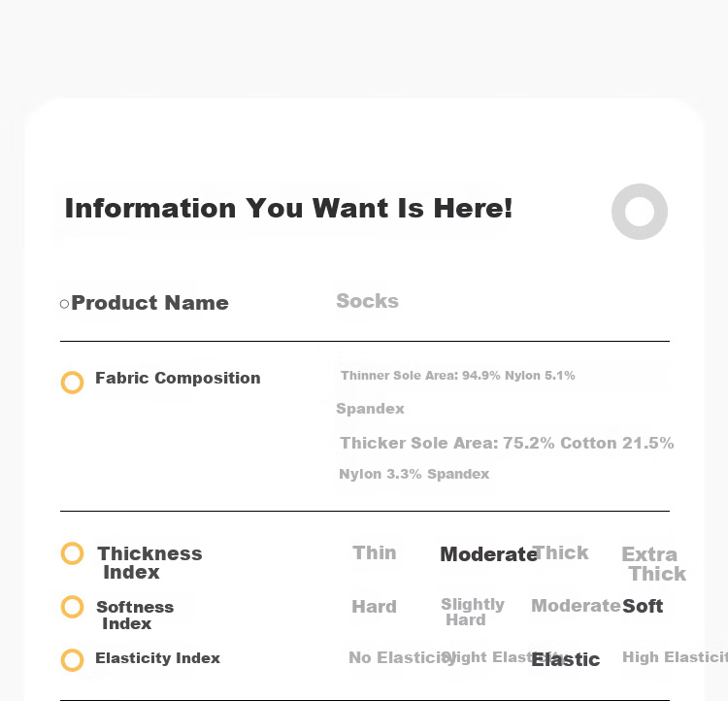This screenshot has width=728, height=701.
Task: Click the Information You Want Is Here heading
Action: pyautogui.click(x=289, y=208)
